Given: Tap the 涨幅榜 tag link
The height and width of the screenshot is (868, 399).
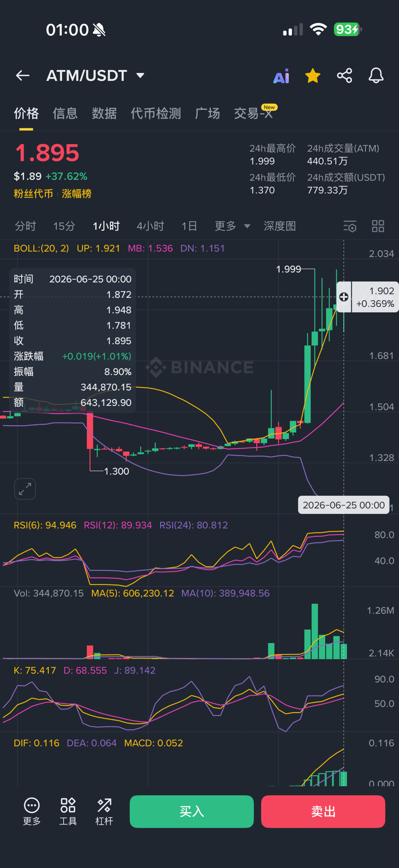Looking at the screenshot, I should pyautogui.click(x=77, y=194).
